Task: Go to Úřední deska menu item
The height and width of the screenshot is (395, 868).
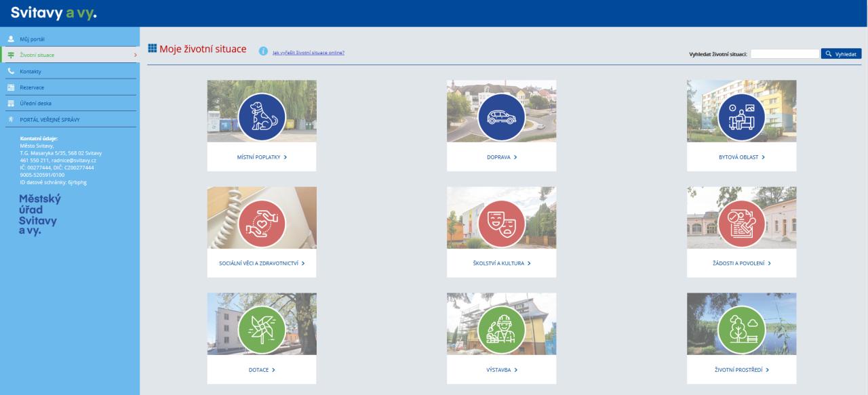Action: point(35,104)
